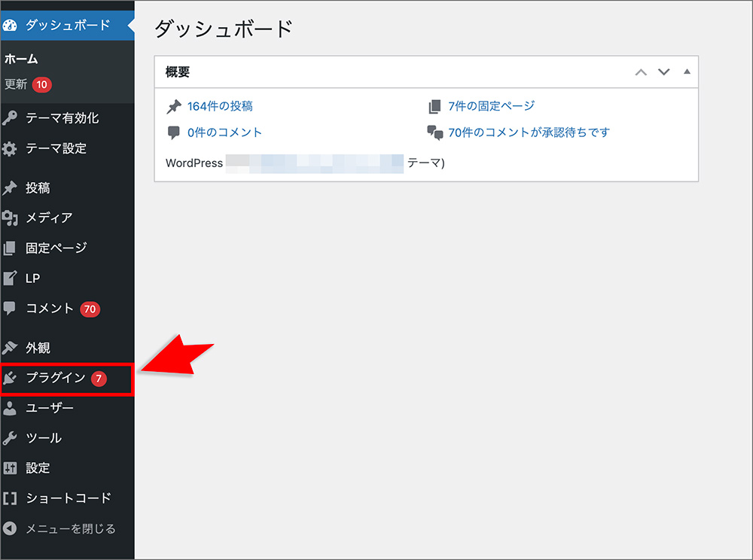Open ツール menu

pos(67,438)
